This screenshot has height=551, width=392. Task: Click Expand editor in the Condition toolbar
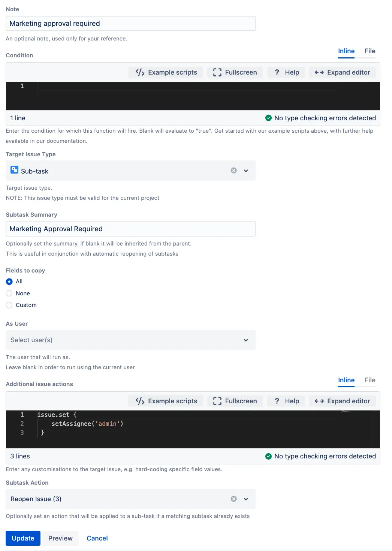coord(343,72)
